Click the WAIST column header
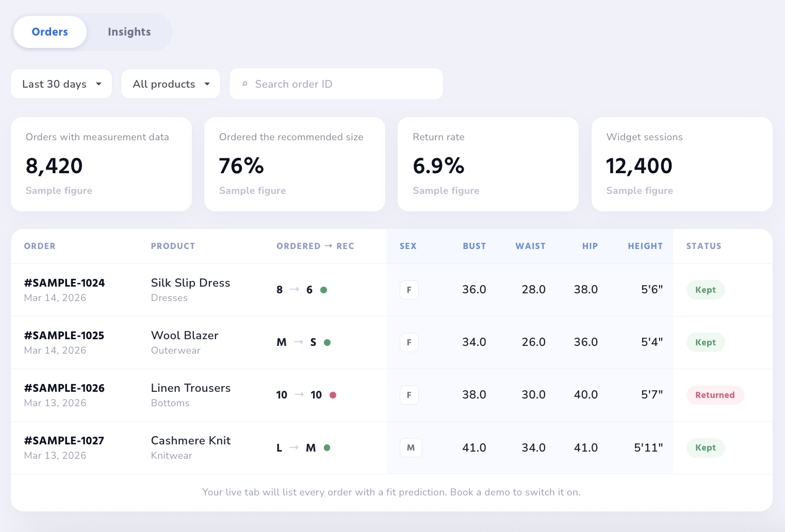 (x=531, y=246)
